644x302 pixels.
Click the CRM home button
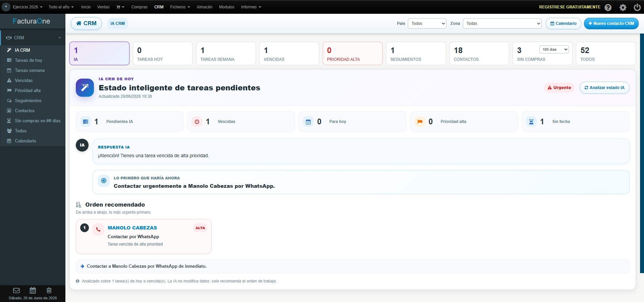point(86,24)
